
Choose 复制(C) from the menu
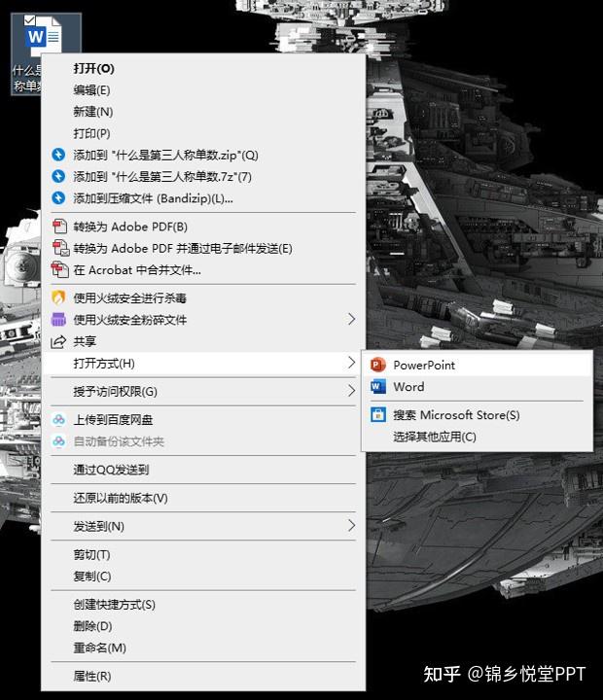203,576
